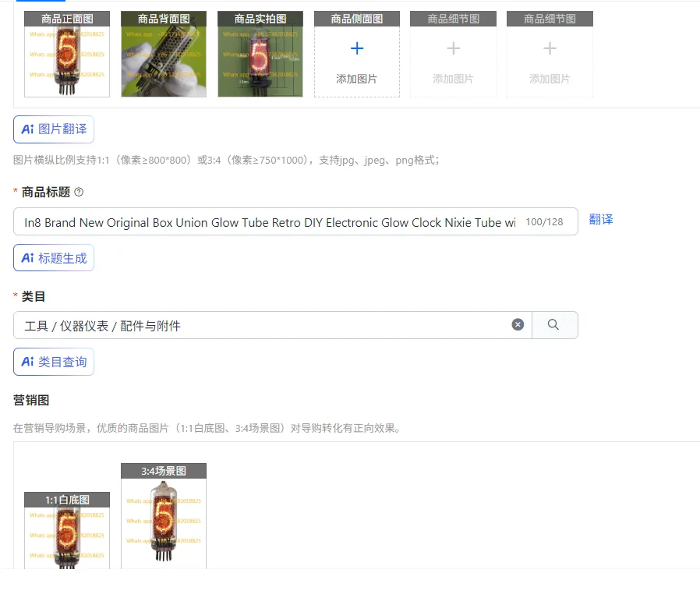Click 添加图片 text in first 商品细节图 slot

[453, 79]
